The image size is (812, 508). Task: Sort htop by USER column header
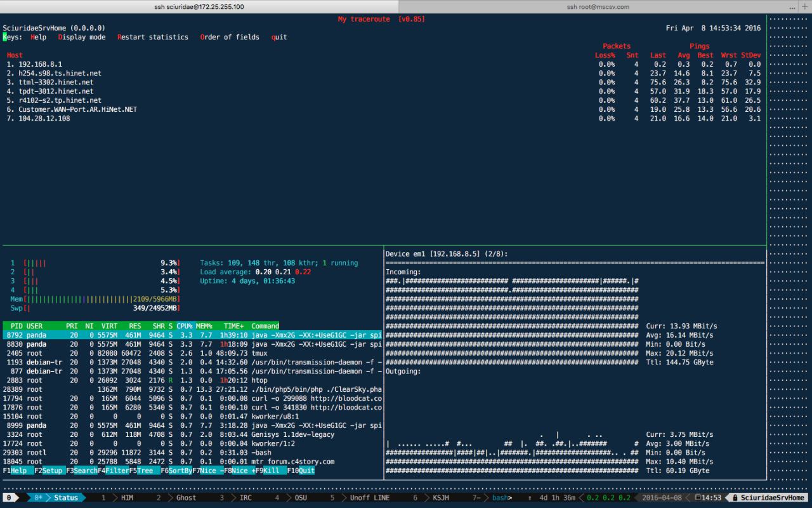pos(35,326)
